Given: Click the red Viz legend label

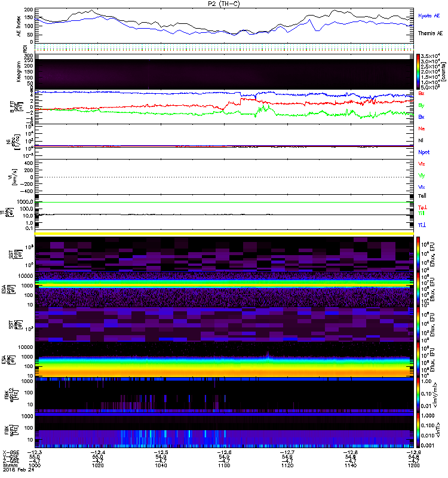Looking at the screenshot, I should click(x=422, y=164).
